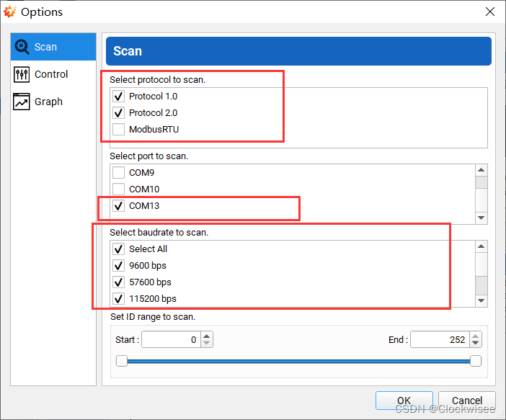Uncheck Protocol 1.0 checkbox
This screenshot has height=420, width=506.
pos(118,96)
